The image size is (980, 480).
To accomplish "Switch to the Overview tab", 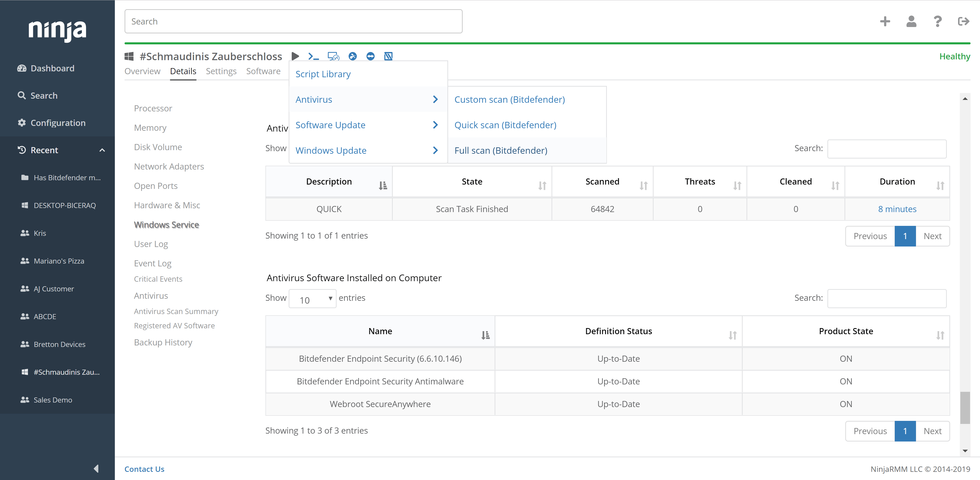I will pyautogui.click(x=142, y=71).
